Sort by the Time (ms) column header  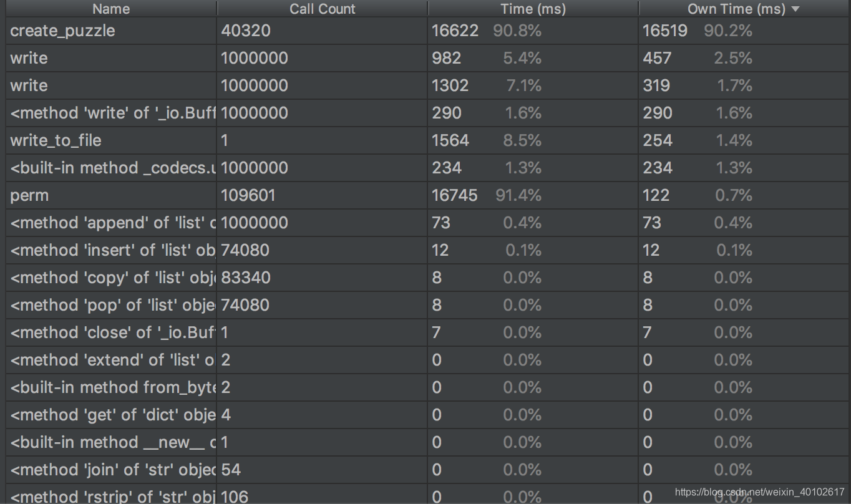pos(533,9)
